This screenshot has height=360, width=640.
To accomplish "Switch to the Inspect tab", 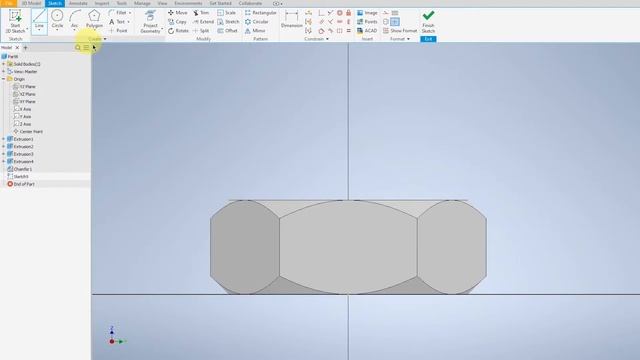I will point(102,3).
